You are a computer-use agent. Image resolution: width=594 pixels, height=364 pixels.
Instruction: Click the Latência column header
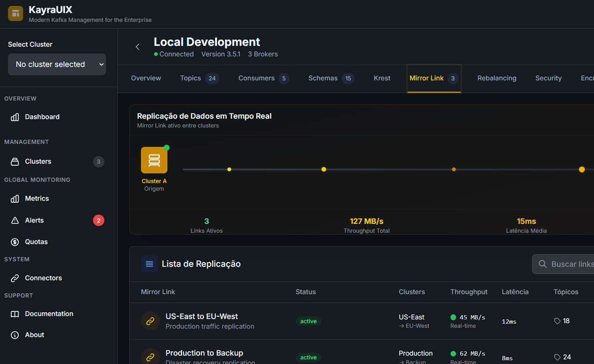pyautogui.click(x=515, y=292)
